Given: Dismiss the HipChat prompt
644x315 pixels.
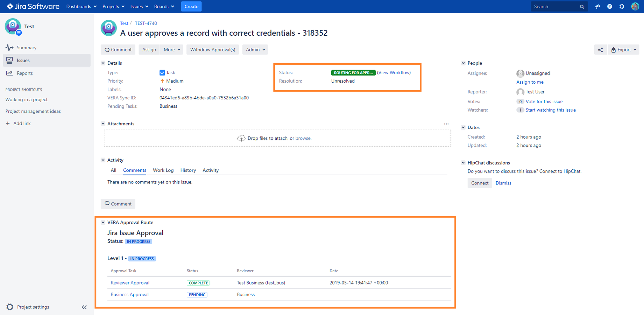Looking at the screenshot, I should click(503, 183).
